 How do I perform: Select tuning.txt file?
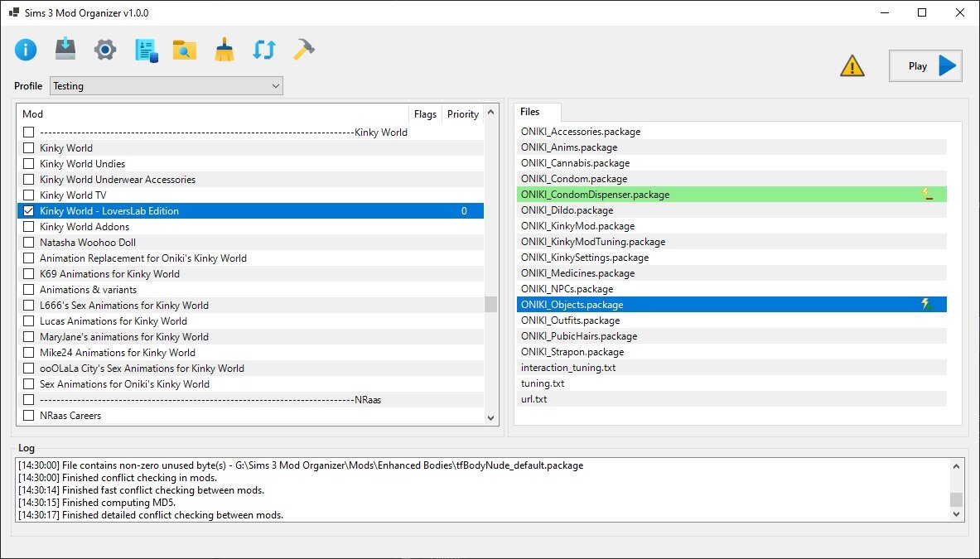pyautogui.click(x=731, y=383)
